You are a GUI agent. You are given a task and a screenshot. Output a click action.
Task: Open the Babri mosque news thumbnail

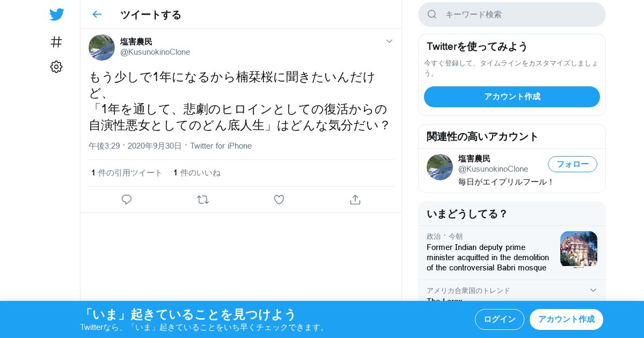pyautogui.click(x=579, y=249)
